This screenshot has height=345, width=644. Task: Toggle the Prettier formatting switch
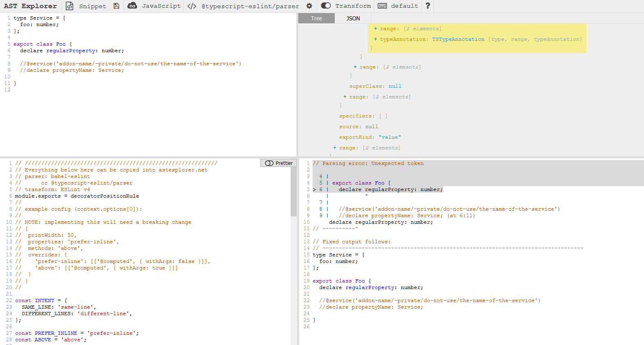(x=279, y=163)
